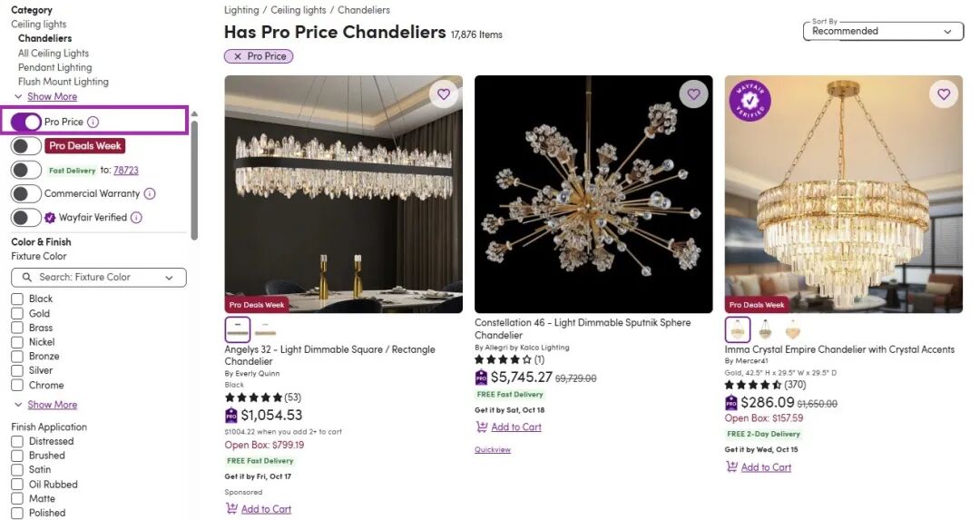
Task: Expand Show More under Category
Action: pyautogui.click(x=52, y=97)
